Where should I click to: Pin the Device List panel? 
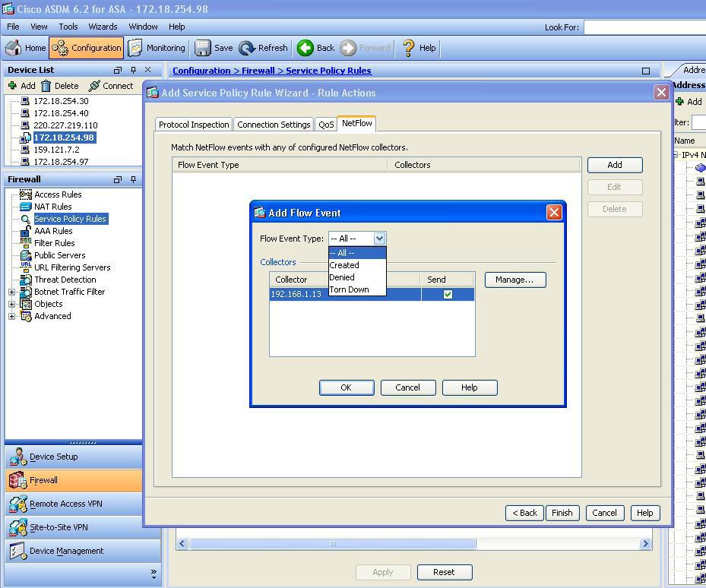(133, 70)
